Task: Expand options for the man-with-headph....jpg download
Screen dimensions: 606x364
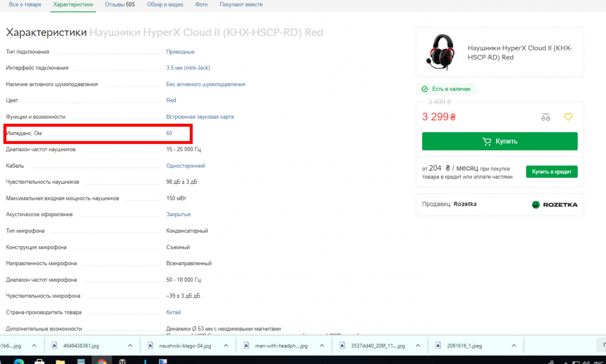Action: [x=322, y=346]
